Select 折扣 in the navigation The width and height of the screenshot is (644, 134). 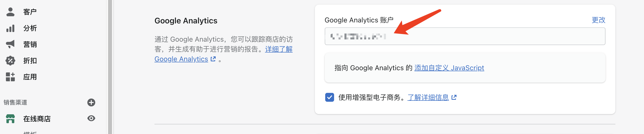[x=30, y=61]
